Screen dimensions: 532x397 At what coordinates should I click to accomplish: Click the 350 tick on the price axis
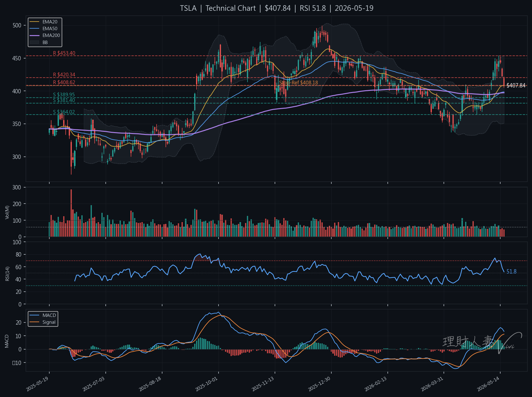tap(17, 124)
